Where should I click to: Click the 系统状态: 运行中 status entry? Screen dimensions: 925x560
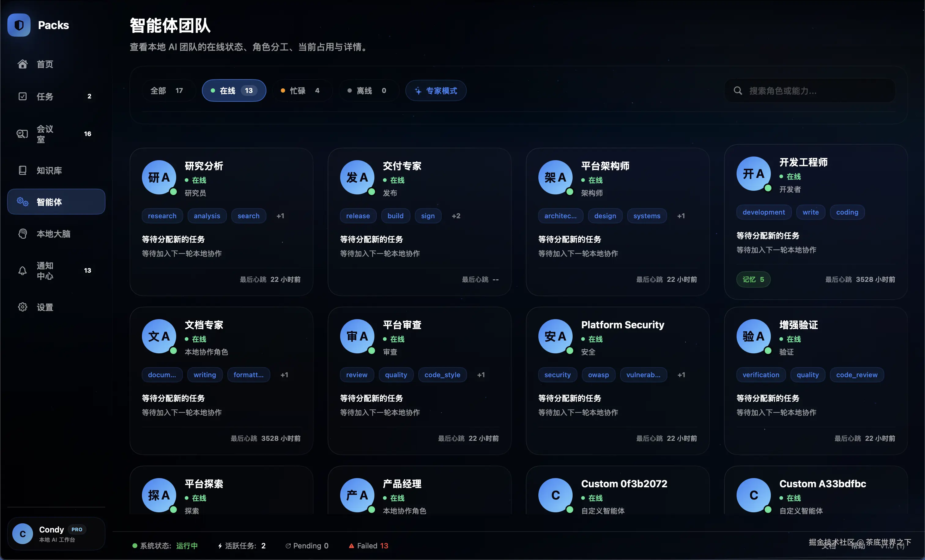(x=165, y=546)
